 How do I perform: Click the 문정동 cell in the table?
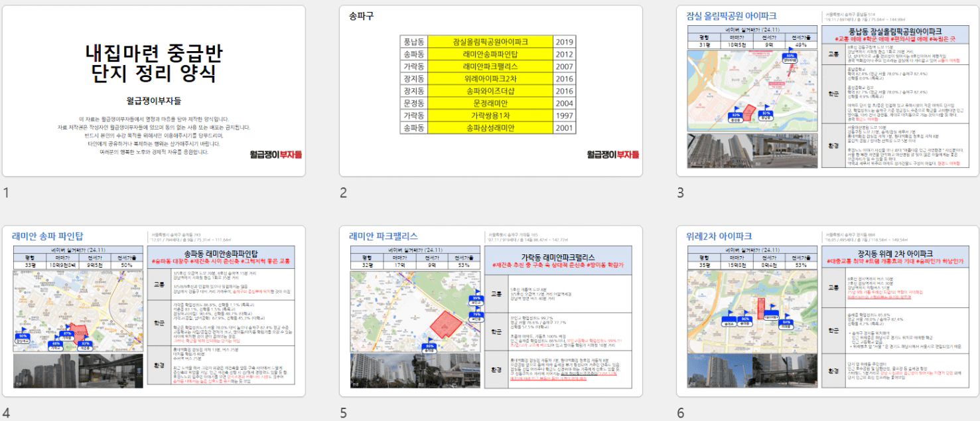(x=414, y=103)
